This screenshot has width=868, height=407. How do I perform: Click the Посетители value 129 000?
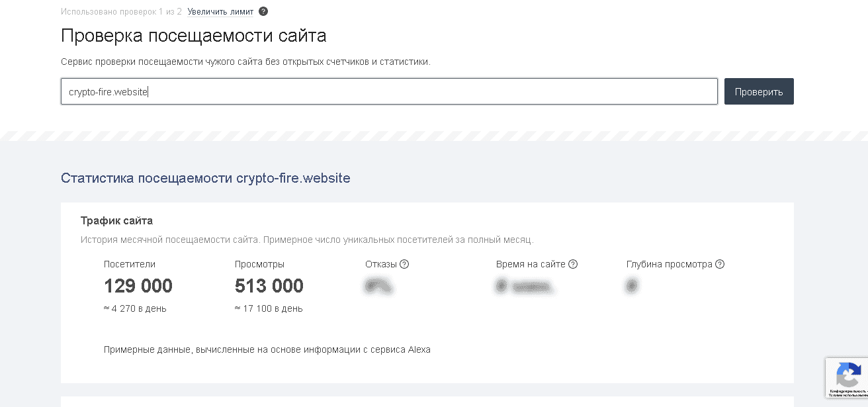click(138, 285)
